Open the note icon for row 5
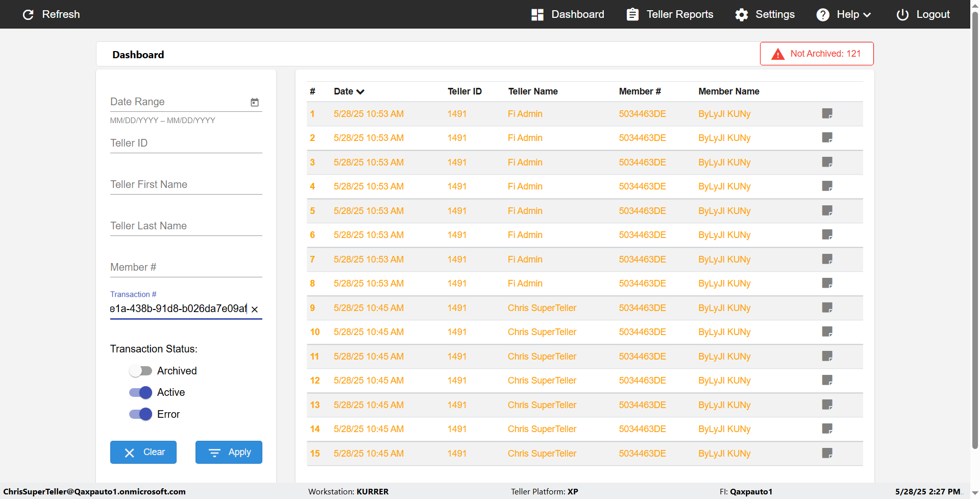 pos(827,210)
